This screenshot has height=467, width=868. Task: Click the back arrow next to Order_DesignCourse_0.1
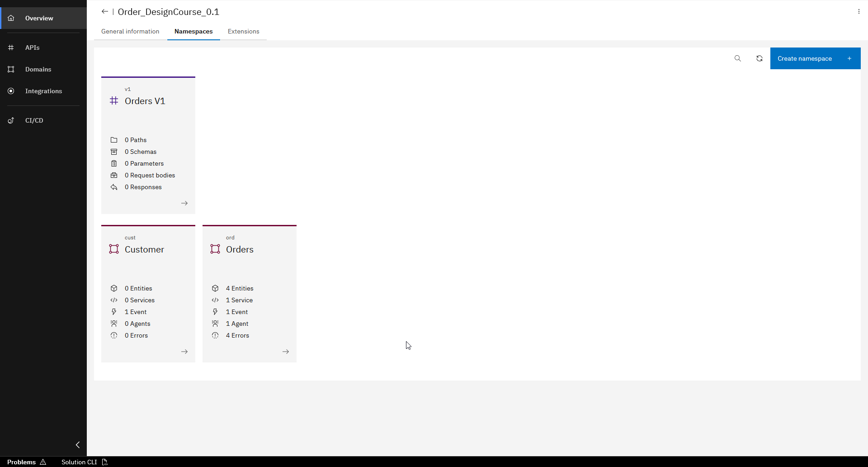click(104, 11)
